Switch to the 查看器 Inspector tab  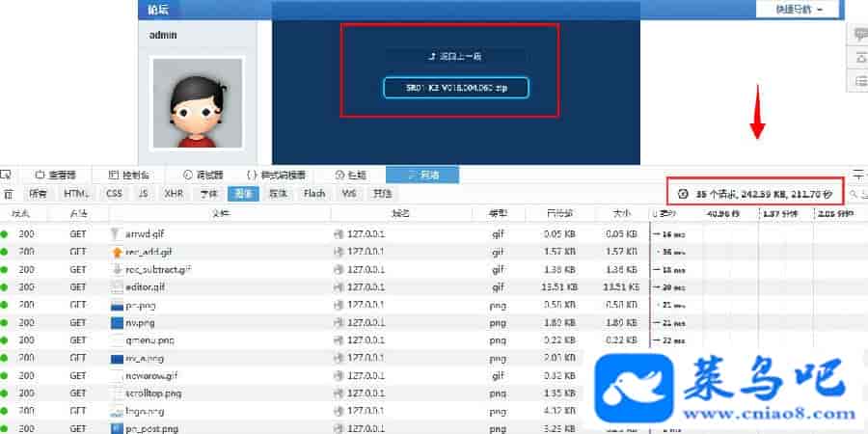56,175
